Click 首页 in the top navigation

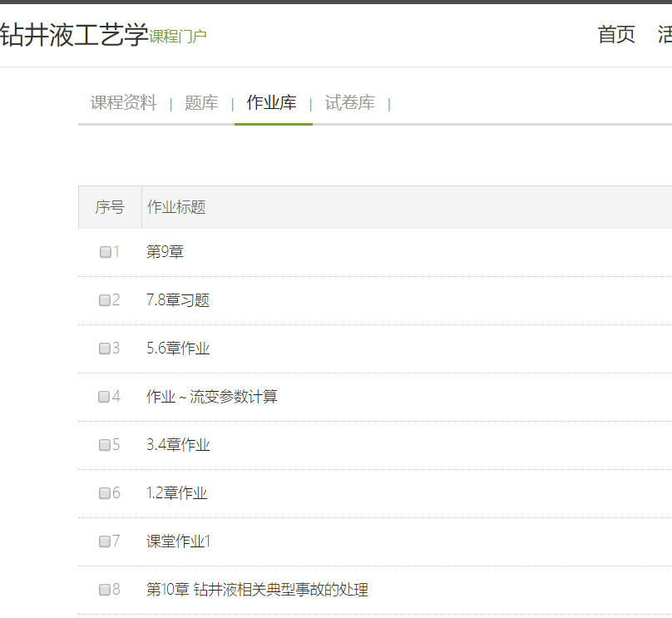[x=616, y=35]
